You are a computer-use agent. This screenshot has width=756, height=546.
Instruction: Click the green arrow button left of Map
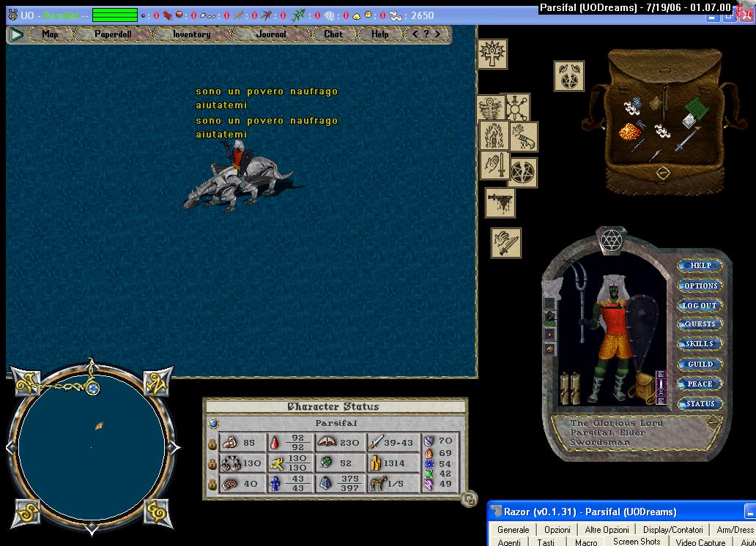pyautogui.click(x=16, y=34)
